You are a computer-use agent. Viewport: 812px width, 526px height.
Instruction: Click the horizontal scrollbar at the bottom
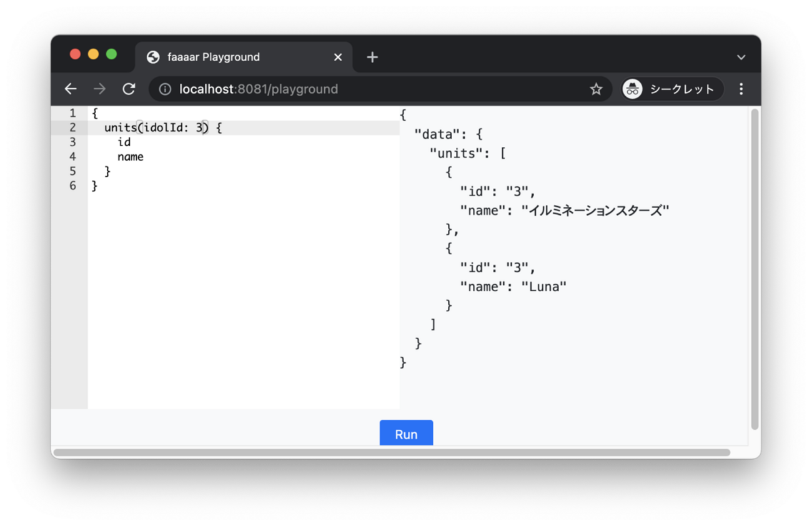[x=392, y=452]
